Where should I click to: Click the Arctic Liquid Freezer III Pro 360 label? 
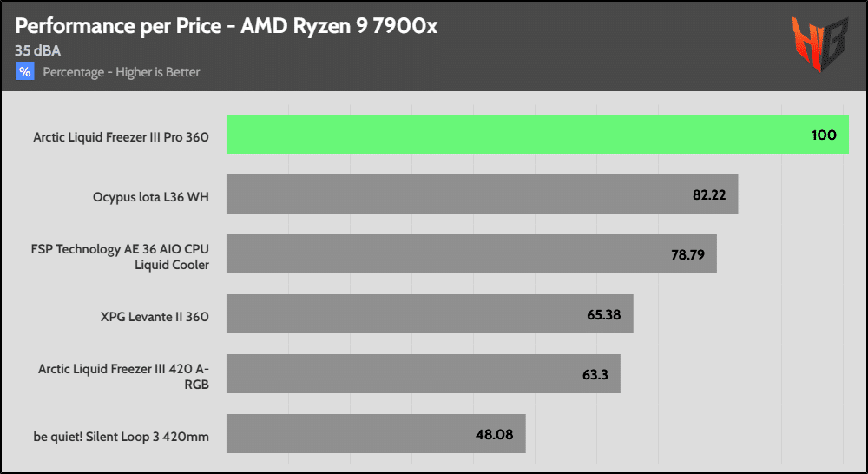click(x=121, y=136)
